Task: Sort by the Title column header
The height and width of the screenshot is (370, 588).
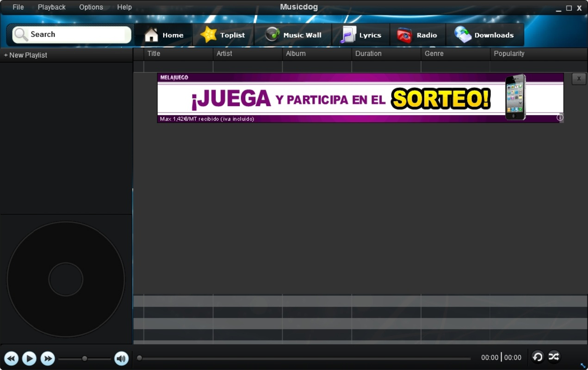Action: [178, 54]
